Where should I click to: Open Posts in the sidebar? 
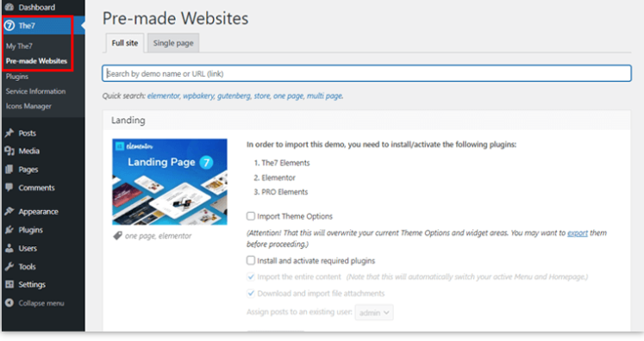[27, 133]
